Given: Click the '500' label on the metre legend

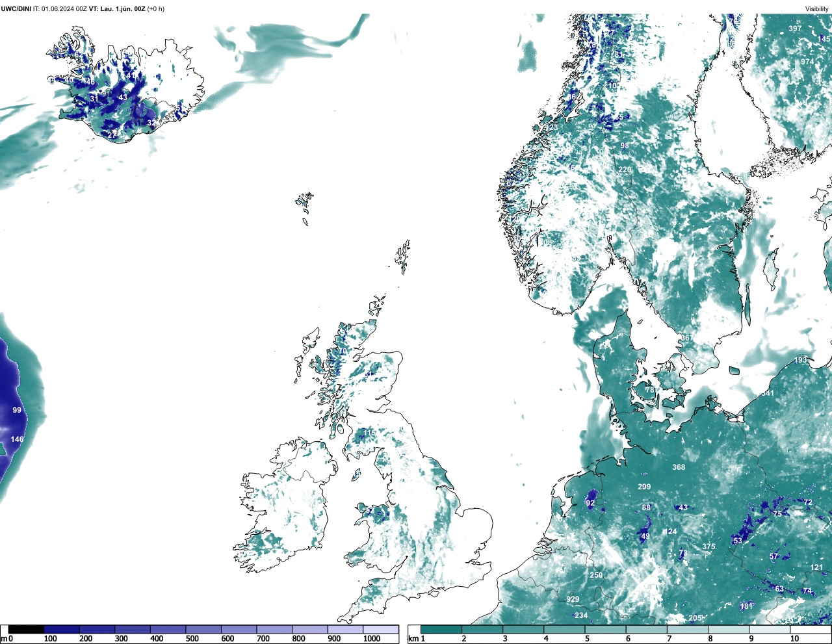Looking at the screenshot, I should (192, 639).
